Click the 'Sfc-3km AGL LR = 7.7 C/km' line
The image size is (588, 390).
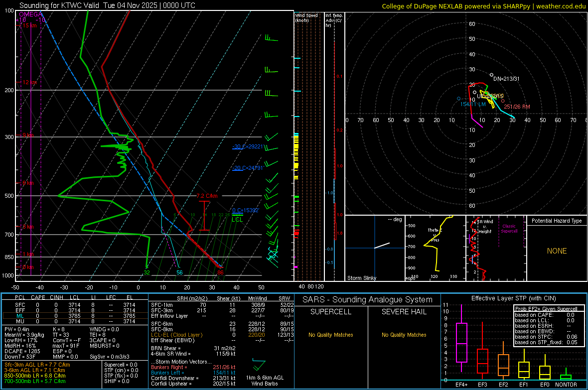(37, 365)
